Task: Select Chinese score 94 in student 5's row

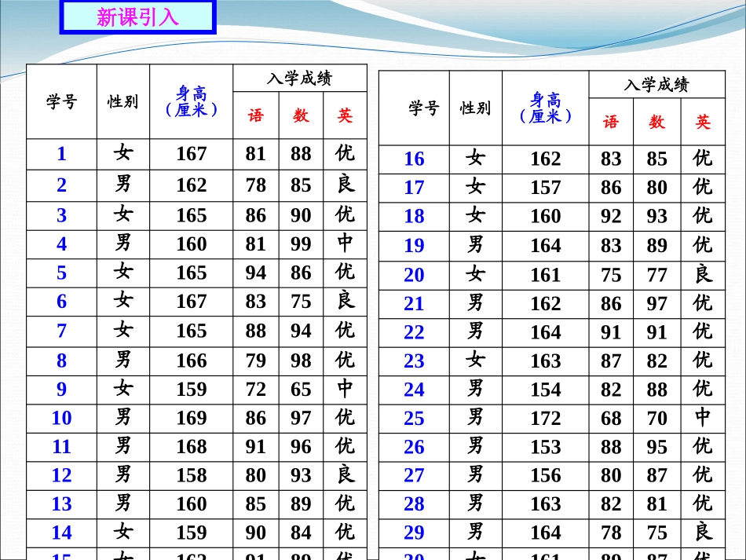Action: pyautogui.click(x=255, y=273)
